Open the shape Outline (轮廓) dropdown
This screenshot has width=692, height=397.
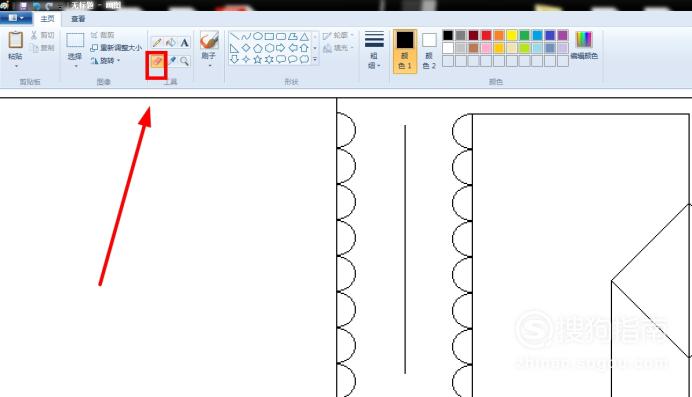click(338, 35)
